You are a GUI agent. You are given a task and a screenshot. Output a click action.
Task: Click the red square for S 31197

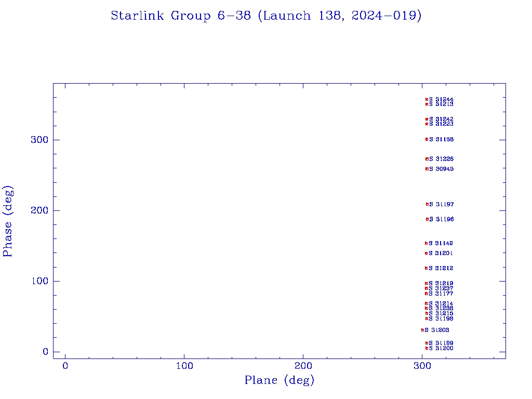click(427, 204)
